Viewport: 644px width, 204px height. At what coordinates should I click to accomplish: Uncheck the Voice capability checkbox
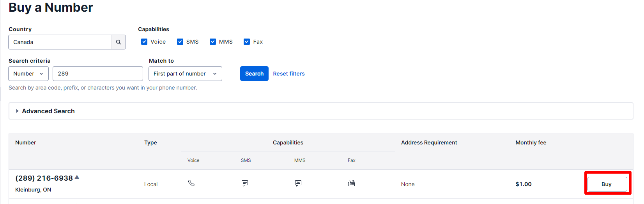144,42
